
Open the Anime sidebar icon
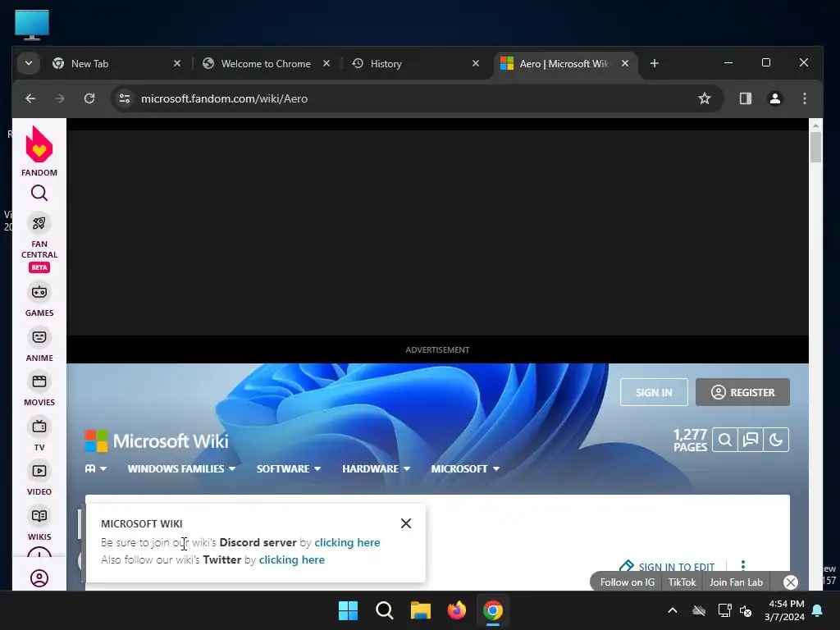point(39,337)
